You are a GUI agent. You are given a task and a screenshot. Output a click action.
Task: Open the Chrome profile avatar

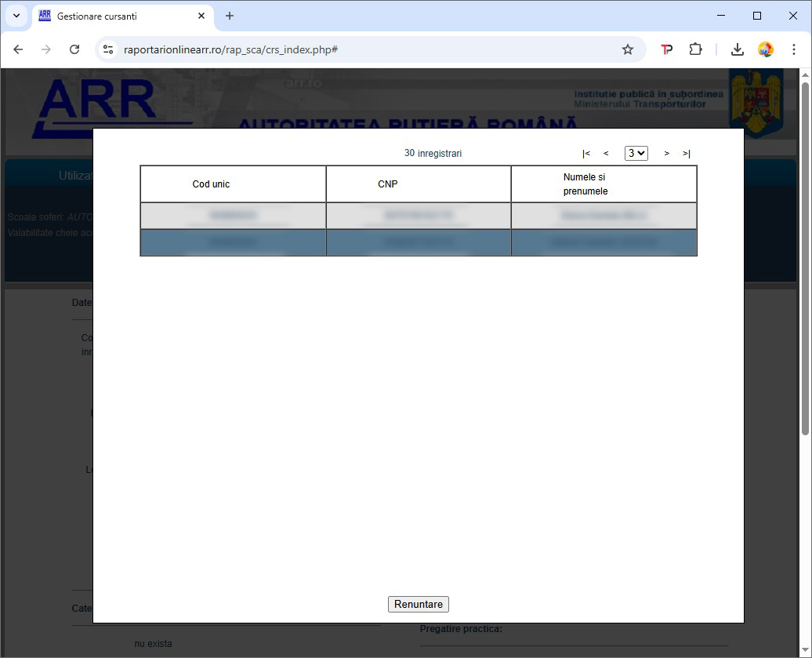pyautogui.click(x=766, y=49)
